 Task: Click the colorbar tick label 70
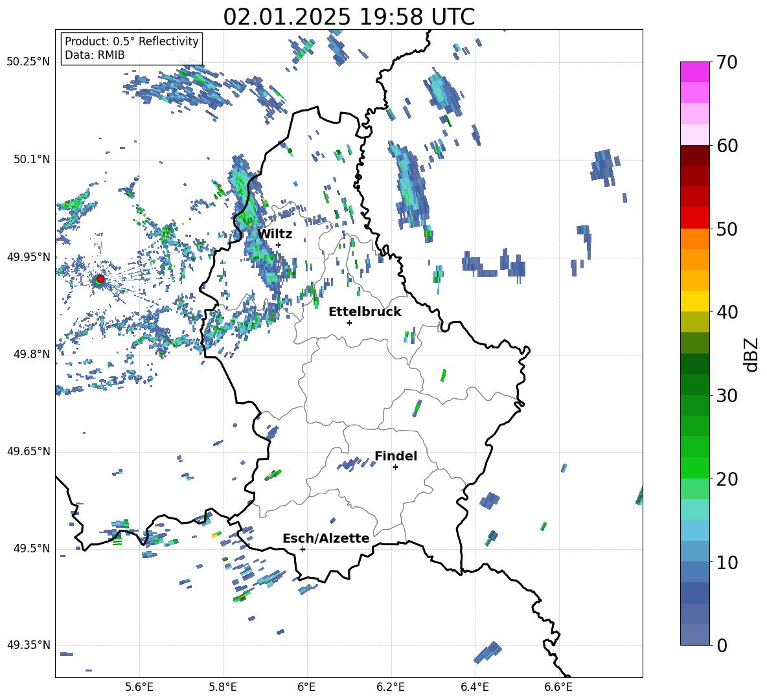[x=727, y=62]
